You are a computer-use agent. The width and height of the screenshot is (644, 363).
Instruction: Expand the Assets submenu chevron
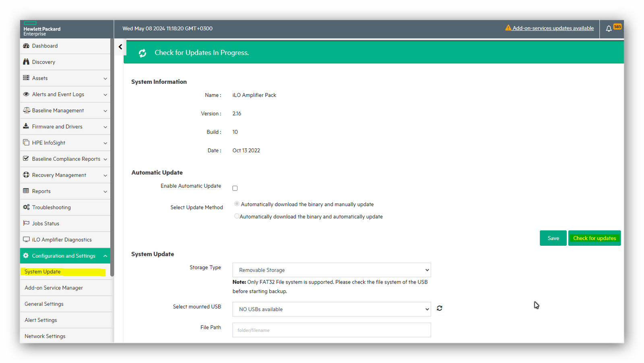pyautogui.click(x=105, y=79)
